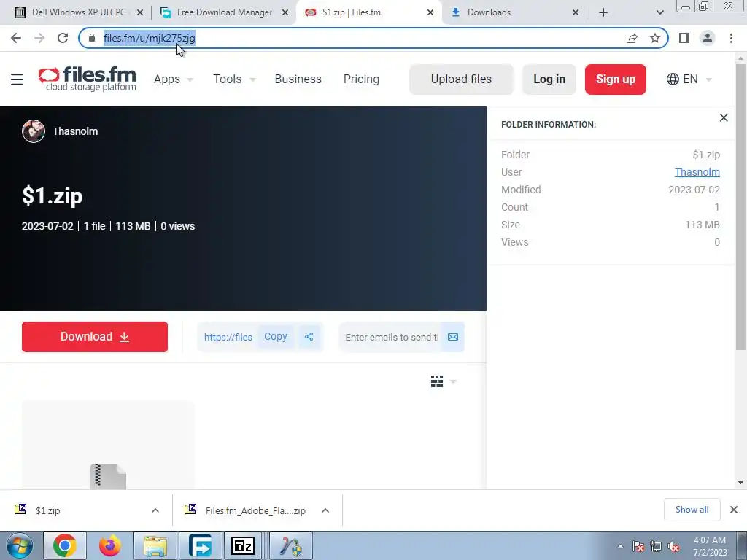Close the downloads bar

[x=734, y=510]
